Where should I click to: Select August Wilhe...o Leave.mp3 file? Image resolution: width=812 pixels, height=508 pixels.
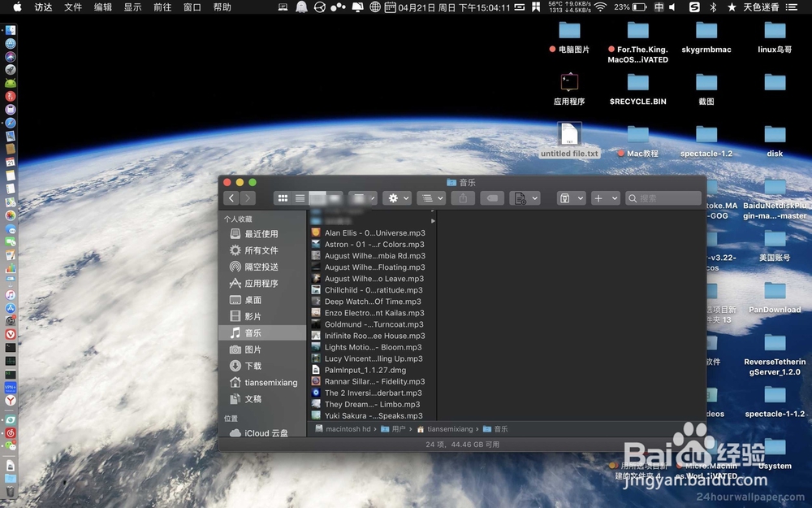point(372,278)
